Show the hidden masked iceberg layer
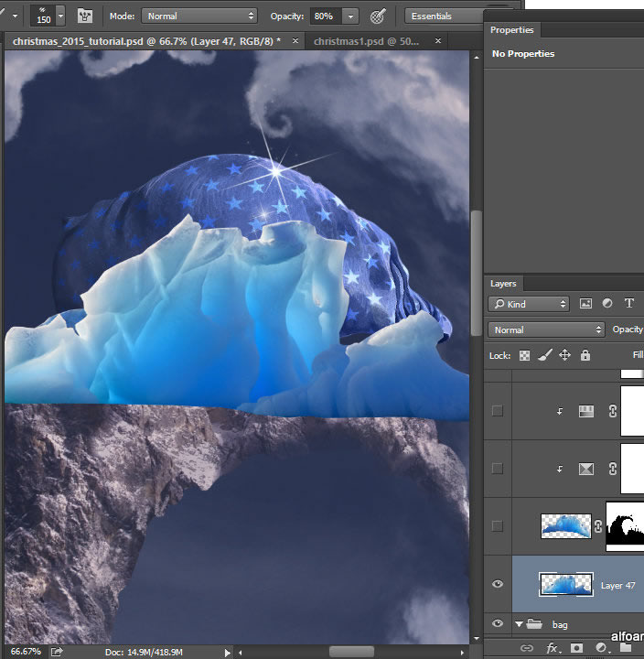Image resolution: width=644 pixels, height=659 pixels. click(498, 526)
